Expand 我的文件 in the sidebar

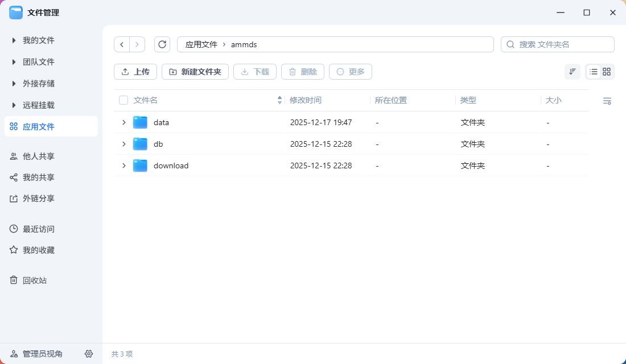14,40
